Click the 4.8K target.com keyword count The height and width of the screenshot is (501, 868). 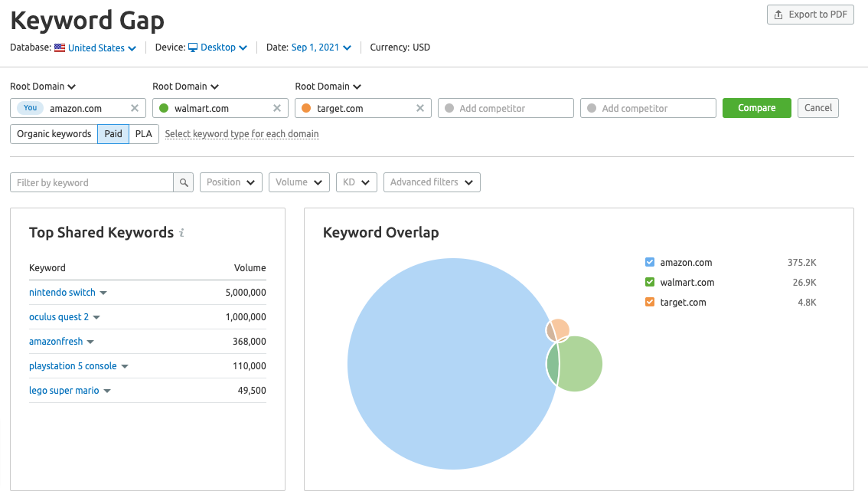807,303
